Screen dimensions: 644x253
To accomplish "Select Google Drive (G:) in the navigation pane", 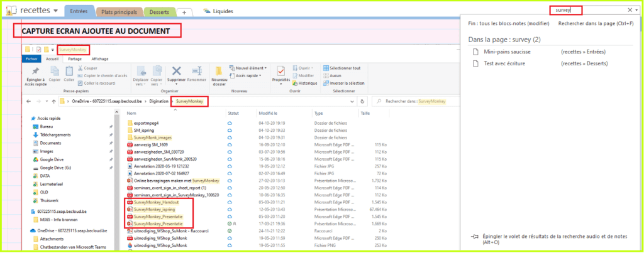I will (55, 168).
